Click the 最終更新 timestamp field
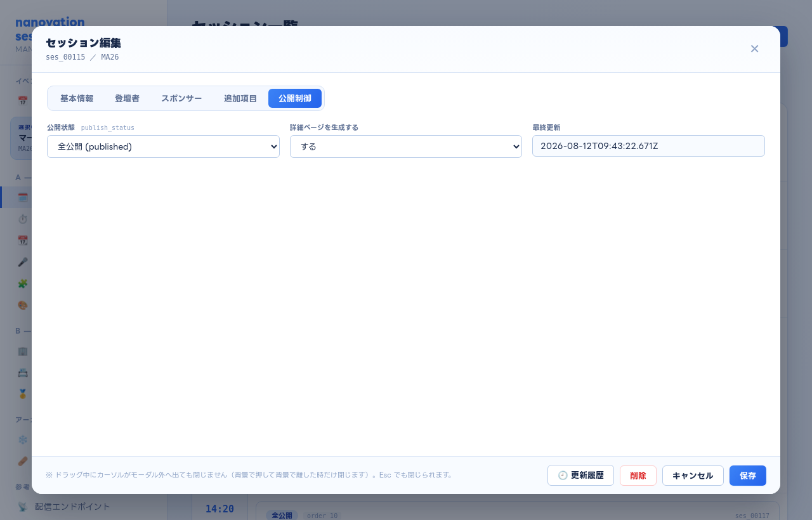The width and height of the screenshot is (812, 520). pyautogui.click(x=648, y=146)
